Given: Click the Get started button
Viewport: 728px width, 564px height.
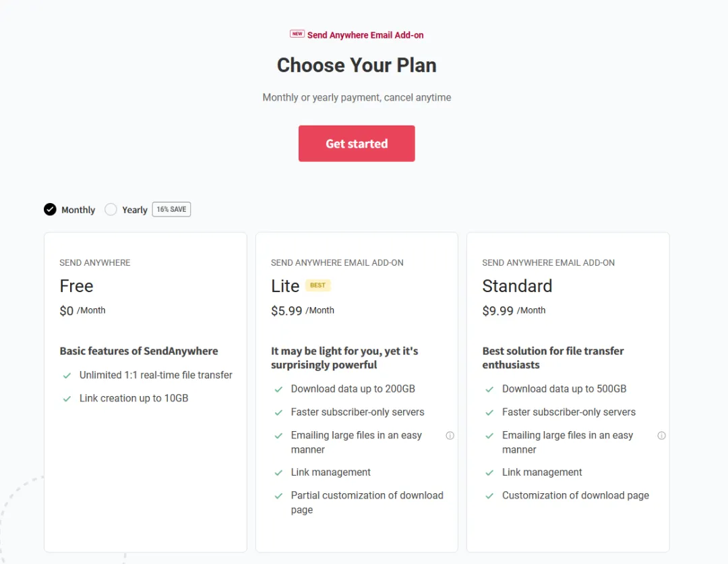Looking at the screenshot, I should [x=357, y=144].
